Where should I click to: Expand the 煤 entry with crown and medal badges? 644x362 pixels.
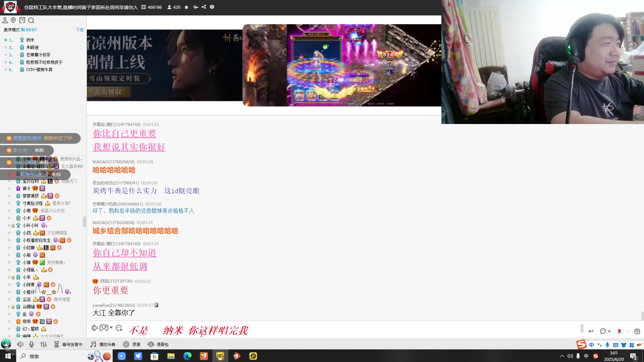click(13, 307)
